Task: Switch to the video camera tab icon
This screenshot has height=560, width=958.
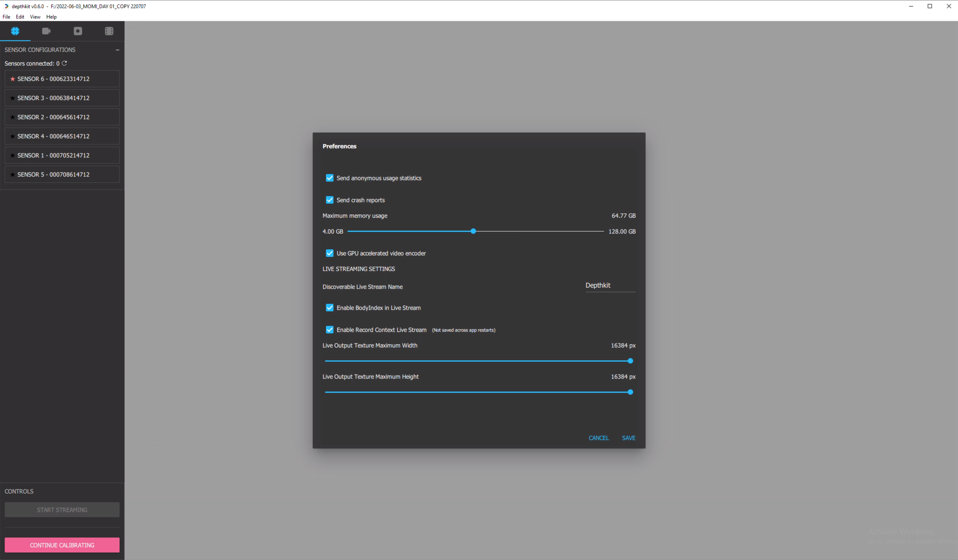Action: [x=46, y=31]
